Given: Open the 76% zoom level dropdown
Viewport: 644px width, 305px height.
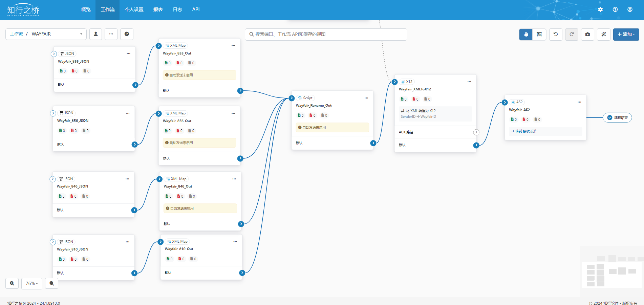Looking at the screenshot, I should click(x=32, y=283).
